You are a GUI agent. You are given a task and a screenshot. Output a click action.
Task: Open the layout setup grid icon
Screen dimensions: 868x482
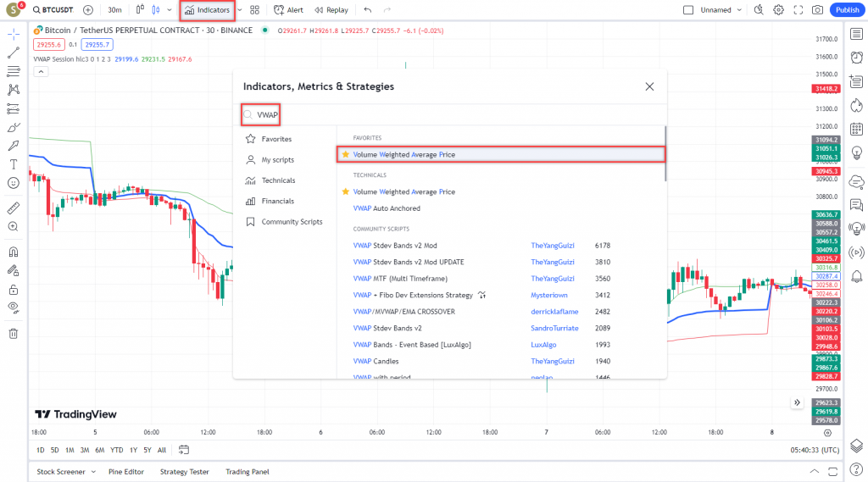254,10
